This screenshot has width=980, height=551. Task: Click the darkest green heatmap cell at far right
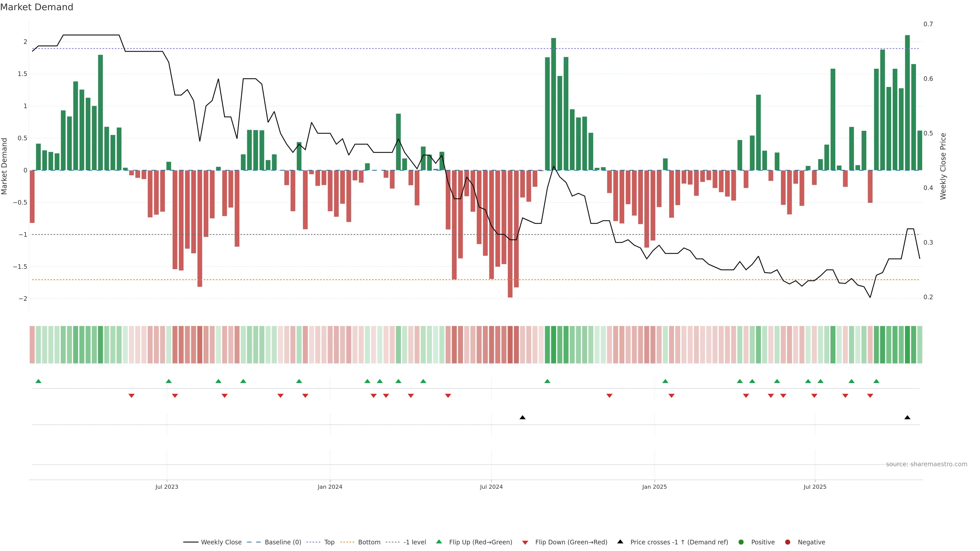tap(907, 345)
